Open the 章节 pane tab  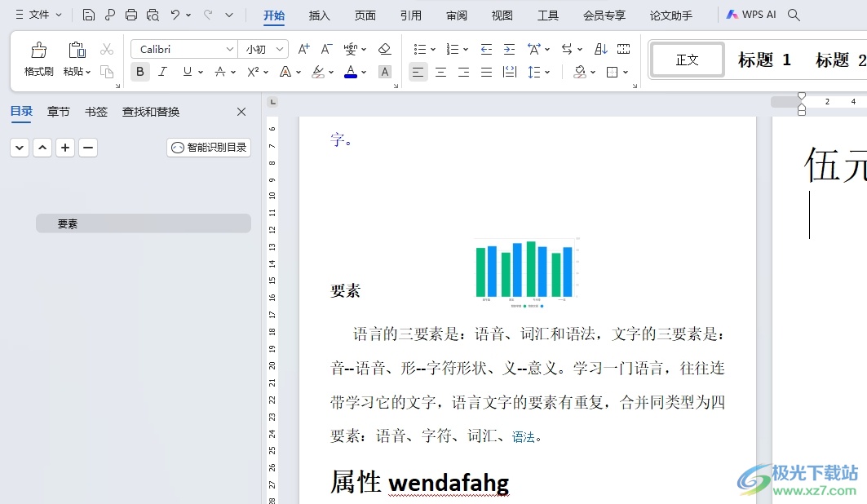click(x=58, y=112)
